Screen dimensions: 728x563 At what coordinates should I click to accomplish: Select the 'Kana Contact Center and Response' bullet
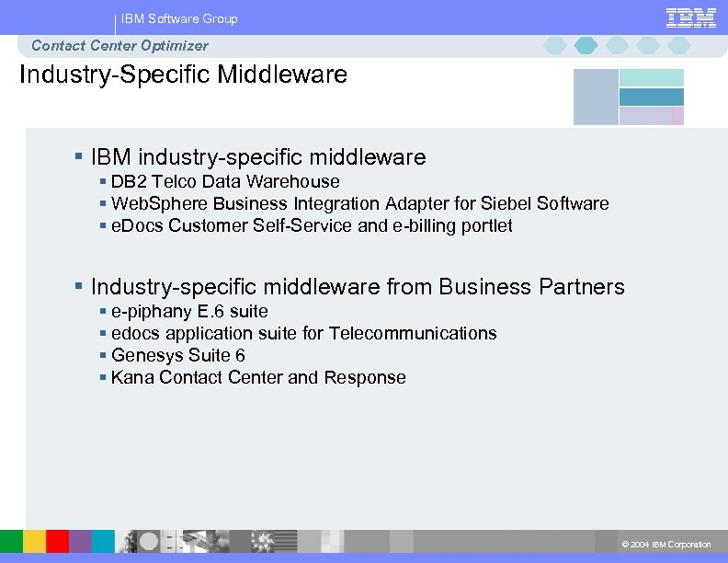point(258,377)
